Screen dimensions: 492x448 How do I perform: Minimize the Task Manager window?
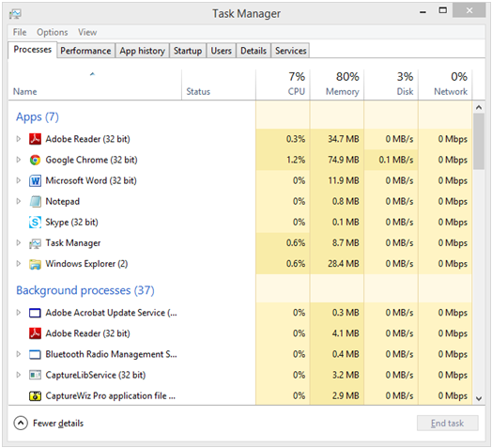(x=423, y=12)
